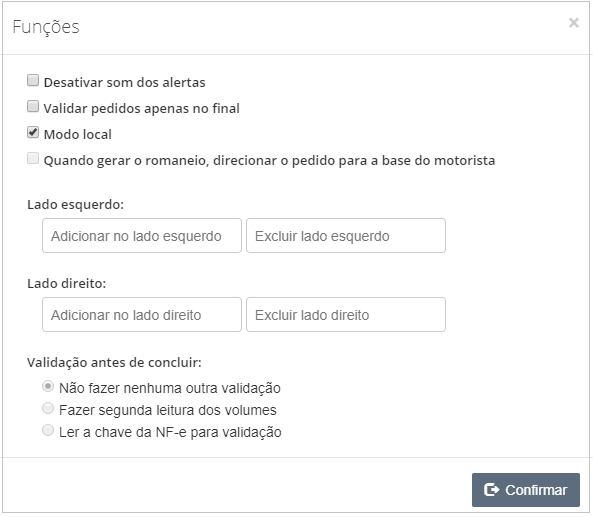Choose the Fazer segunda leitura dos volumes radio option
This screenshot has width=593, height=517.
click(48, 408)
